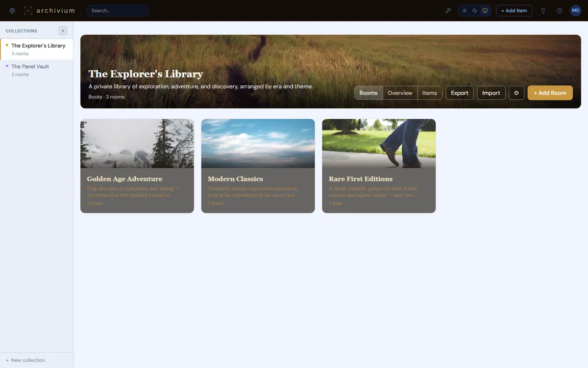
Task: Switch to the Overview tab
Action: tap(400, 93)
